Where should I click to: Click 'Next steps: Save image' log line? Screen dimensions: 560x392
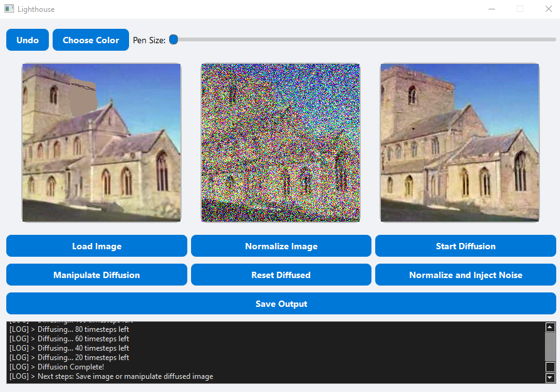(111, 376)
